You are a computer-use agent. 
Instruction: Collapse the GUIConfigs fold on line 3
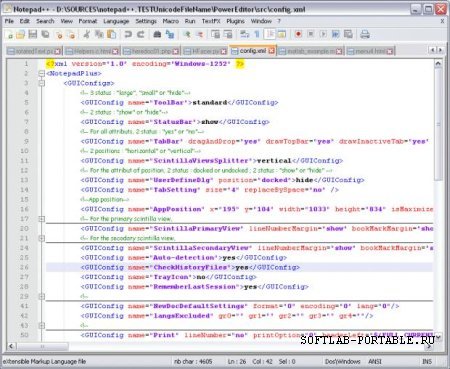point(42,83)
